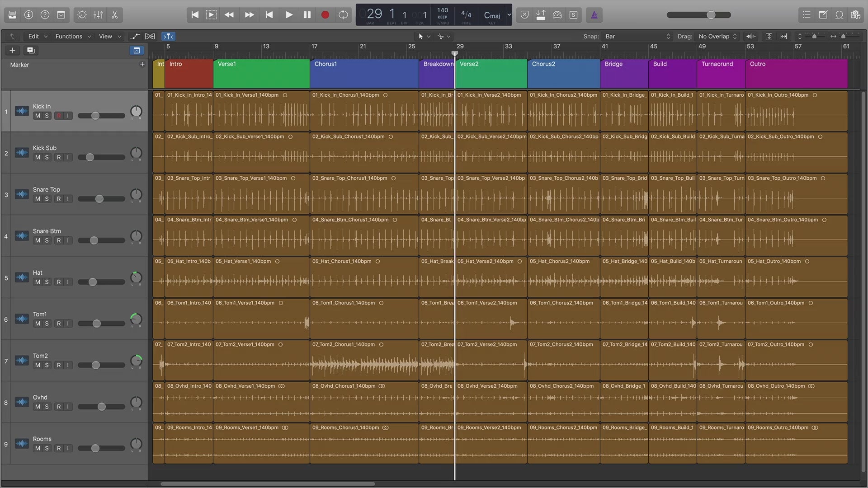
Task: Select region 05_Hat_Chorus1_140bpm
Action: 364,277
